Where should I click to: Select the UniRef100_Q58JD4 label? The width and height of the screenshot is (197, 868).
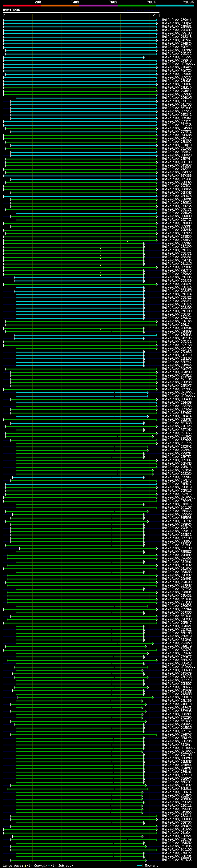[176, 314]
